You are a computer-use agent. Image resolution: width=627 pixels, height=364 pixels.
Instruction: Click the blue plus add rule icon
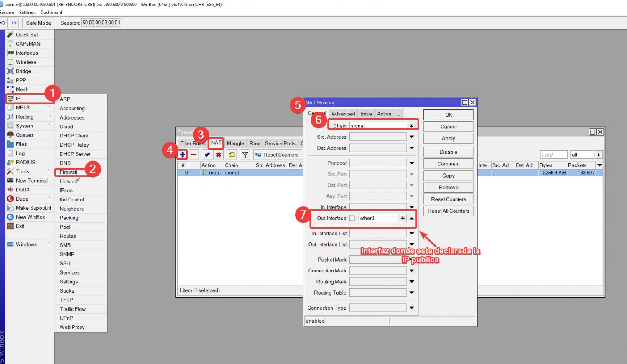tap(182, 155)
